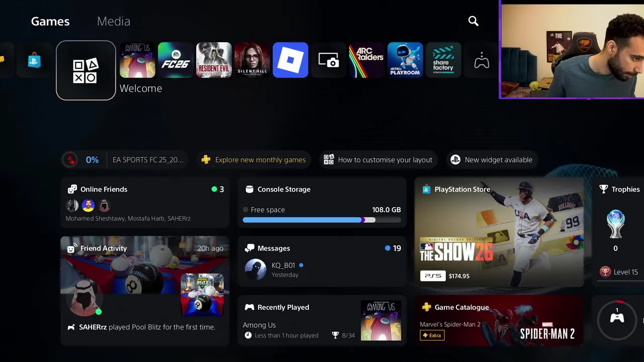Click the PlayStation Plus icon in monthly games chip

206,160
